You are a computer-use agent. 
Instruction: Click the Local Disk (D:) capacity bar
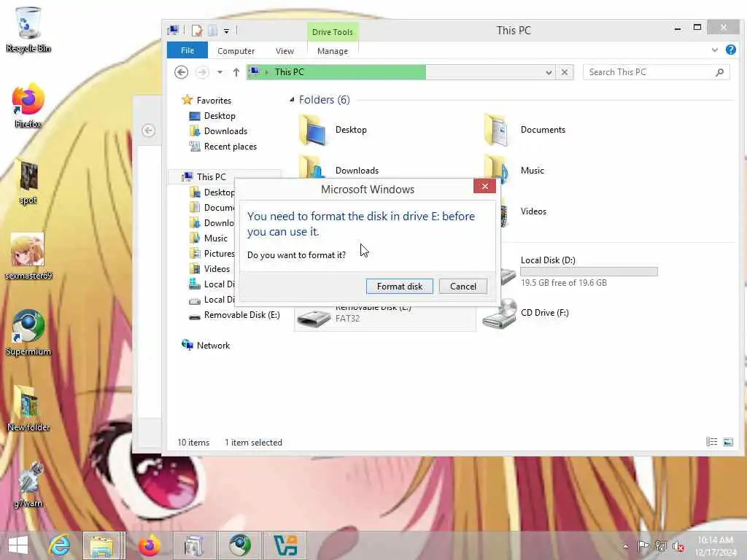point(589,271)
